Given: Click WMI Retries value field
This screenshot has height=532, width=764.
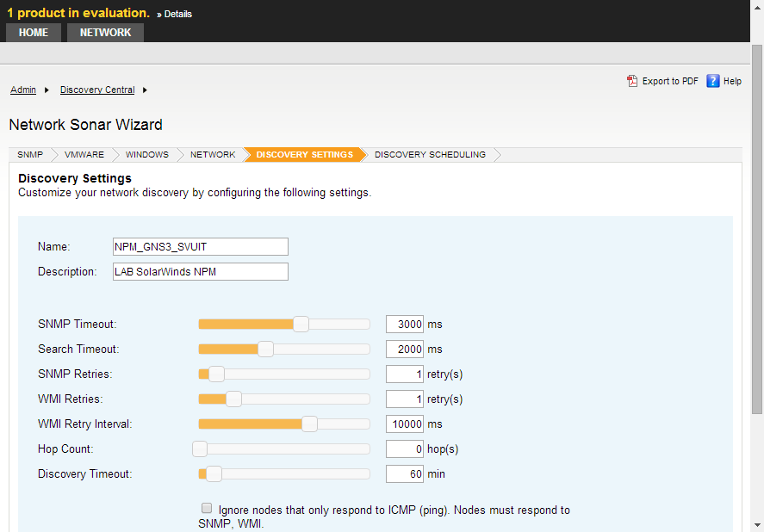Looking at the screenshot, I should point(405,399).
